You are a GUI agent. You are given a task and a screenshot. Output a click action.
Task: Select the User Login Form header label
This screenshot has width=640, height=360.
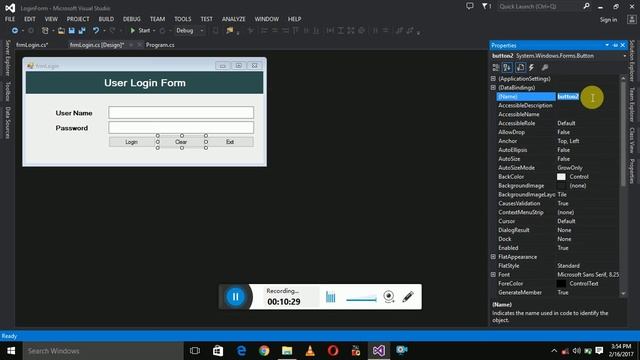coord(144,83)
